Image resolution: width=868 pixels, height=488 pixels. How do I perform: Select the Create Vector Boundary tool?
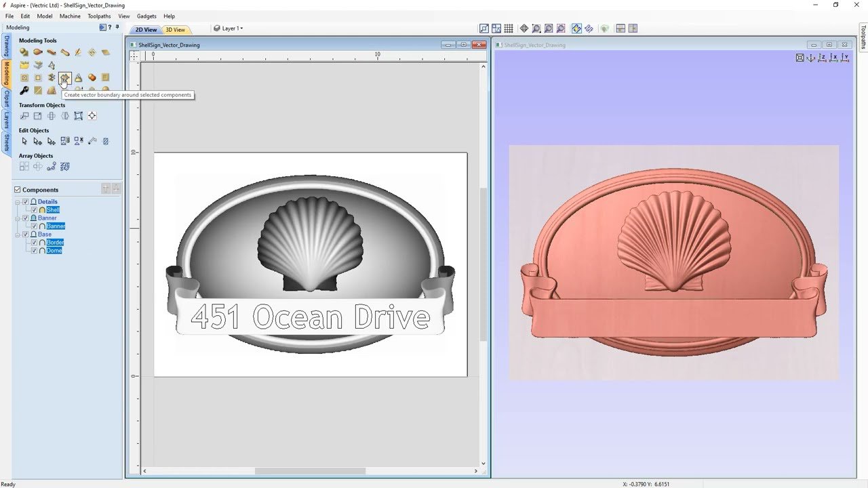pyautogui.click(x=64, y=77)
